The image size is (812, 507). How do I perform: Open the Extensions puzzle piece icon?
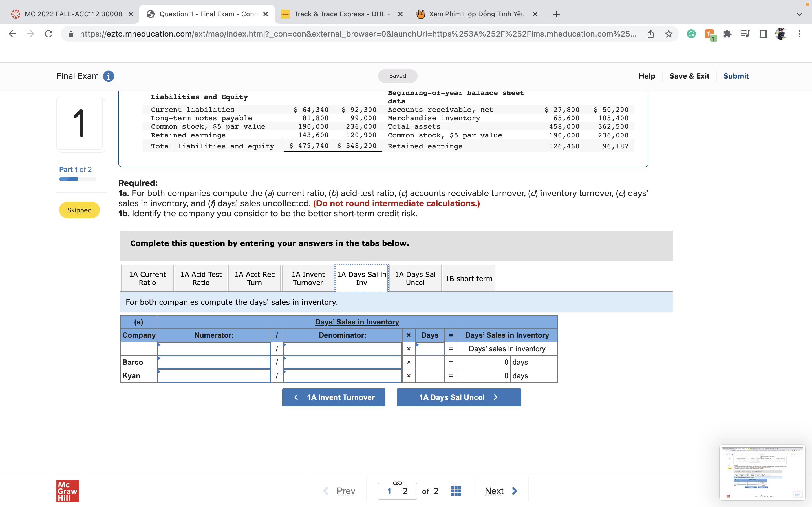tap(727, 34)
